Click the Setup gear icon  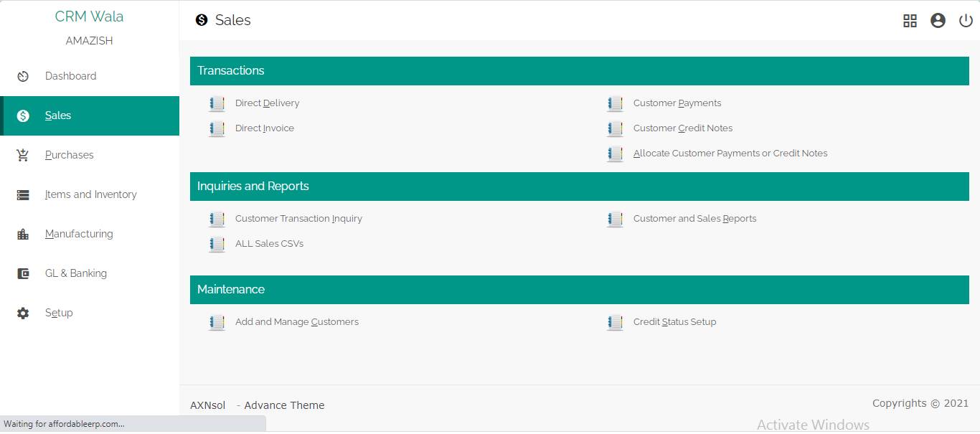pos(23,313)
